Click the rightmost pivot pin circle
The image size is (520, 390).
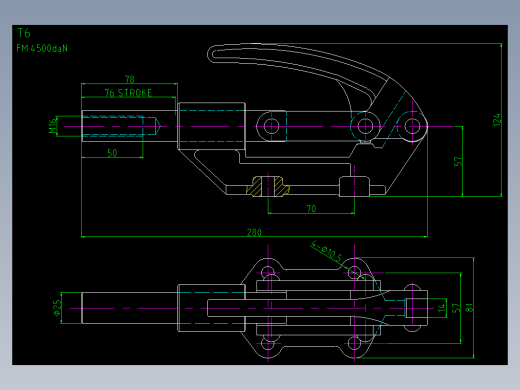pos(413,126)
